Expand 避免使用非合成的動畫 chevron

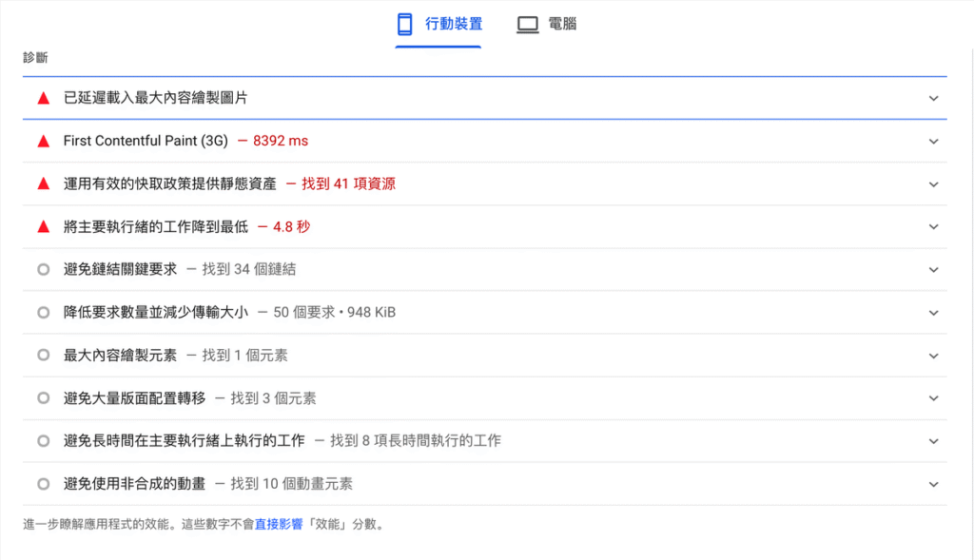(x=933, y=484)
